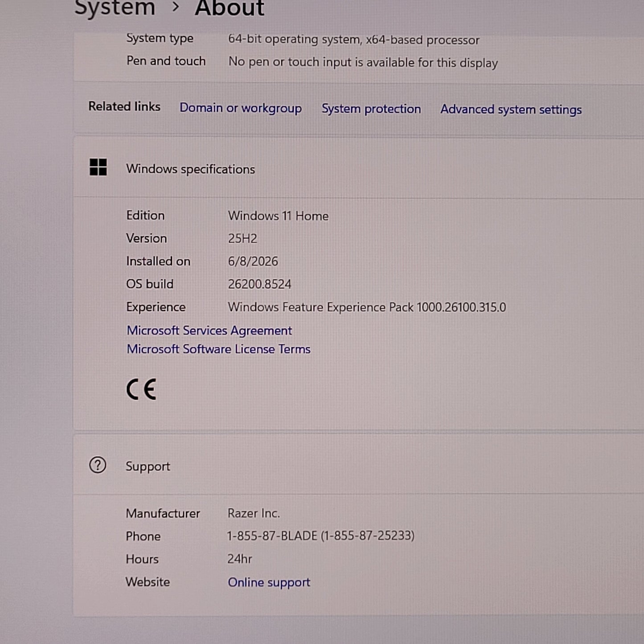Collapse the Support section header

(358, 465)
